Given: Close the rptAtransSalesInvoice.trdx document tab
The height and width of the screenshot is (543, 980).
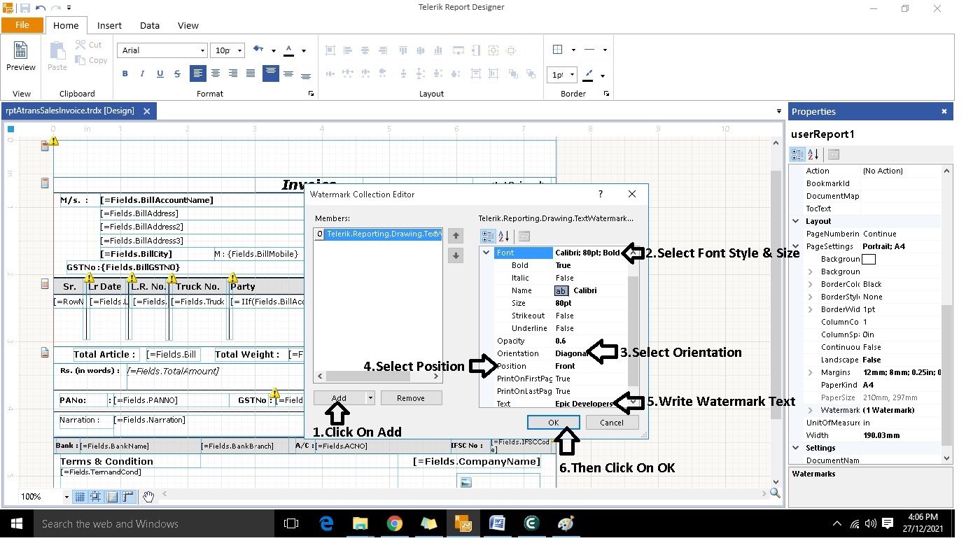Looking at the screenshot, I should (147, 111).
